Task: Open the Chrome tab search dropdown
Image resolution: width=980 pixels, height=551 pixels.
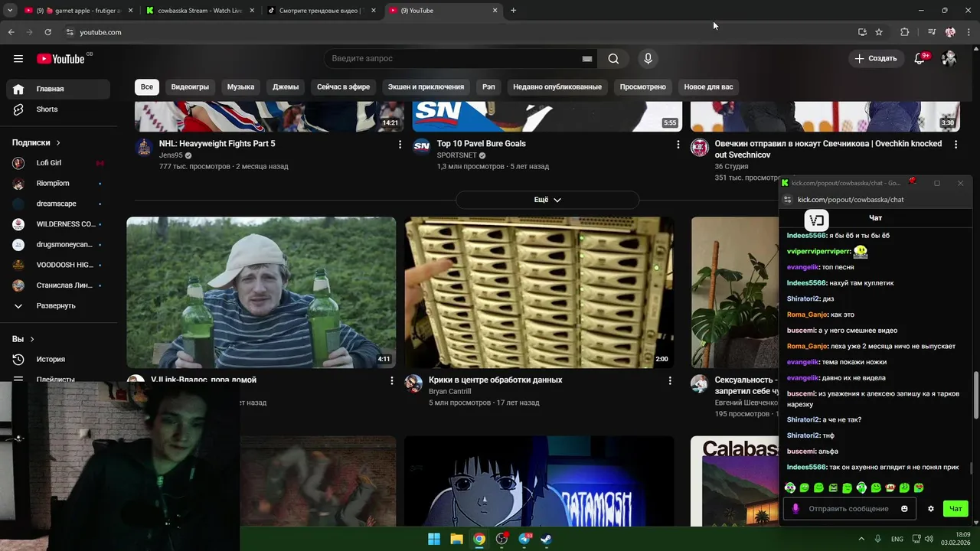Action: (x=10, y=10)
